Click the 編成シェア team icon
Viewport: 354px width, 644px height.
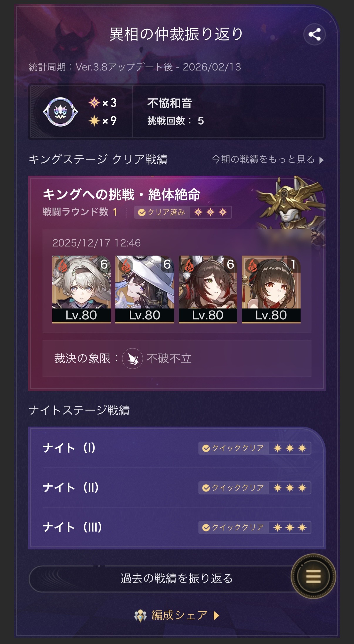(x=140, y=616)
